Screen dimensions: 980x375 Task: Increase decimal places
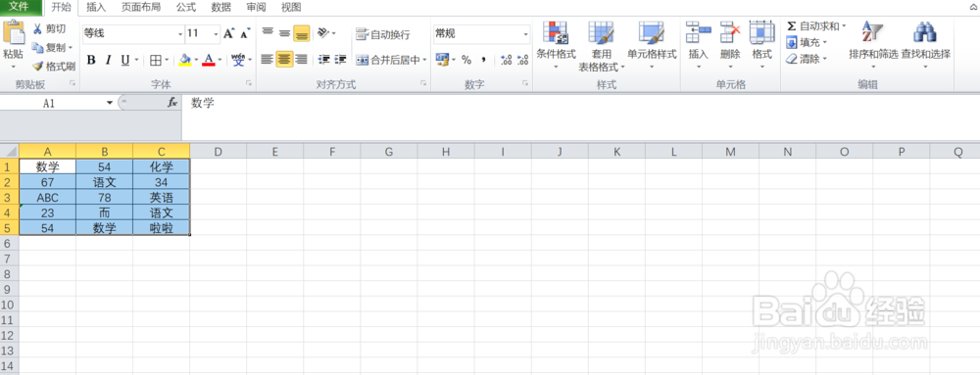[x=507, y=60]
